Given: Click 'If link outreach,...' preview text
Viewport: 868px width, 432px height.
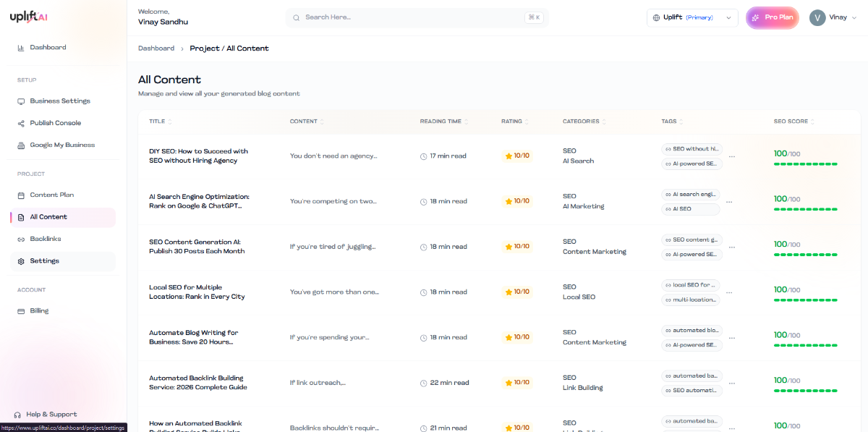Looking at the screenshot, I should pos(318,383).
